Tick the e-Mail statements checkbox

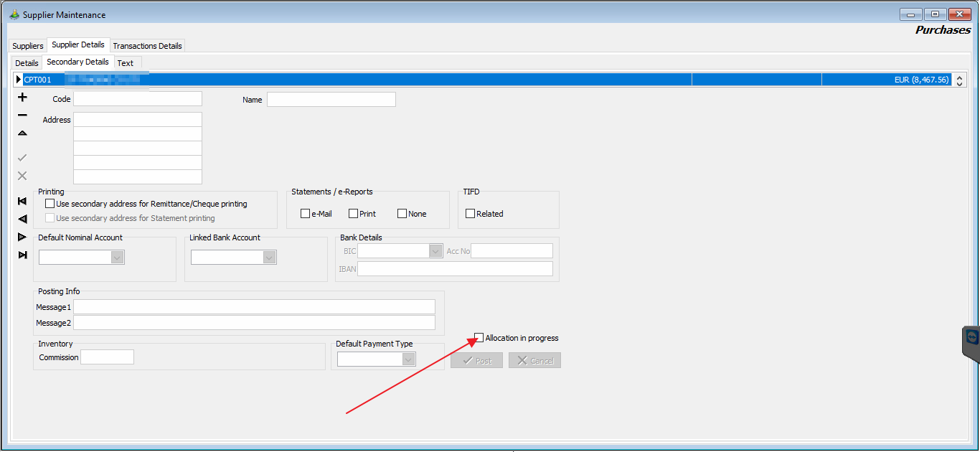[x=306, y=214]
